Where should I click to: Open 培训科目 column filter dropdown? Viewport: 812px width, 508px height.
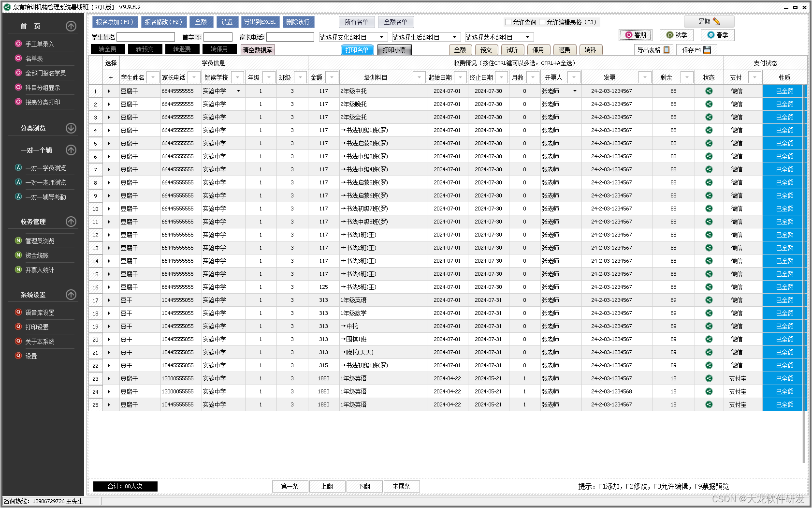pos(420,77)
